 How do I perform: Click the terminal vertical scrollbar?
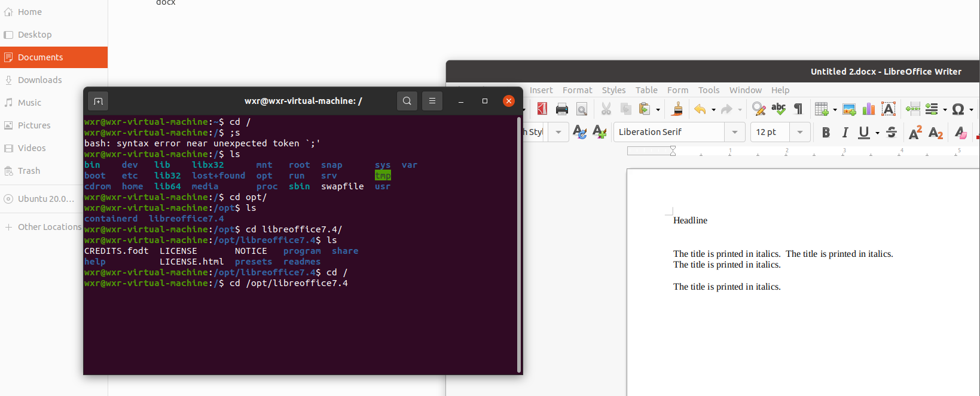point(518,244)
